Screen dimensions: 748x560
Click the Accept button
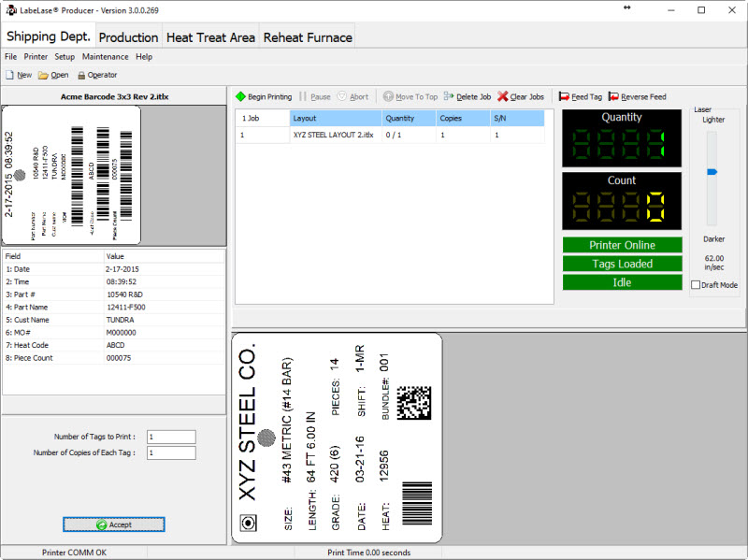point(114,524)
